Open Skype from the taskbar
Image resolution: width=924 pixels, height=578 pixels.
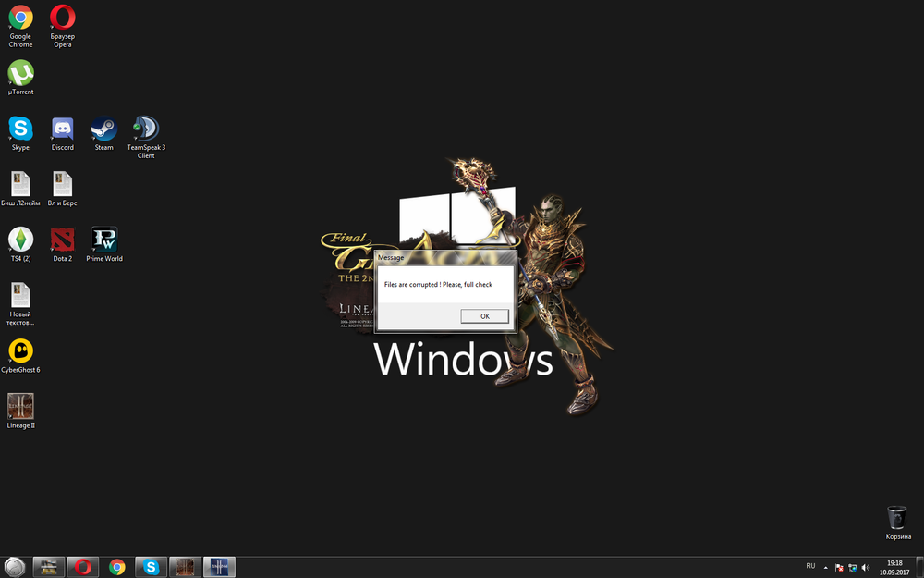coord(151,566)
